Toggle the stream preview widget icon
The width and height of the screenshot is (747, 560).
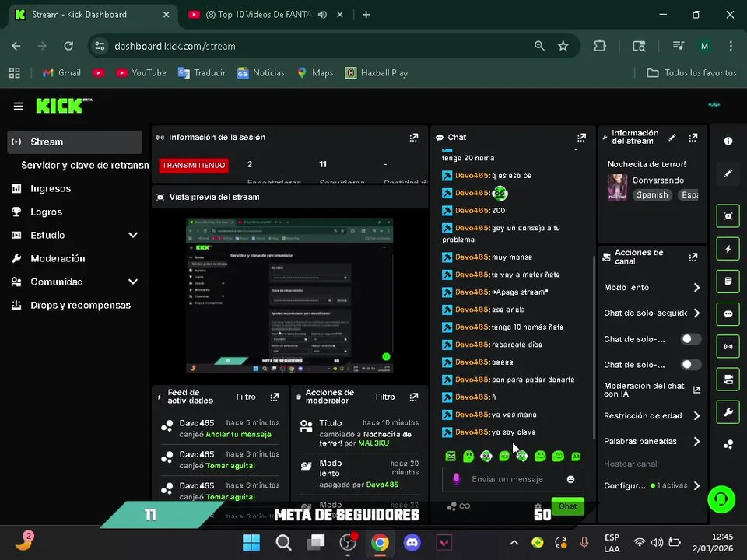pos(728,216)
